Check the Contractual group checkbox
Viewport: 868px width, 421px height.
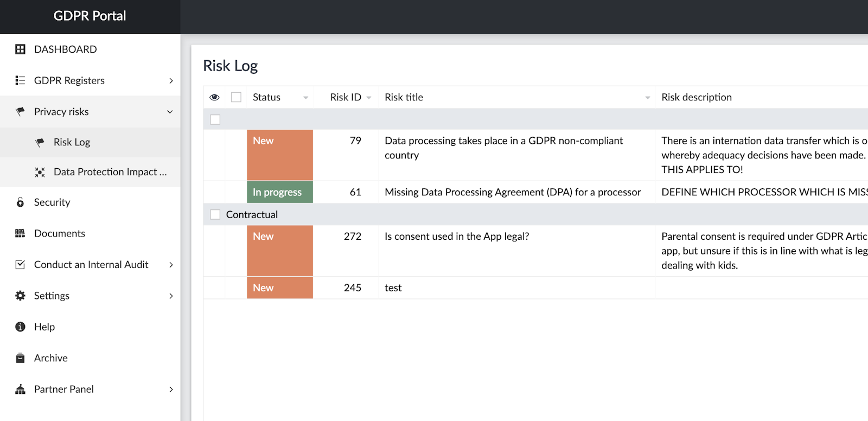coord(215,214)
